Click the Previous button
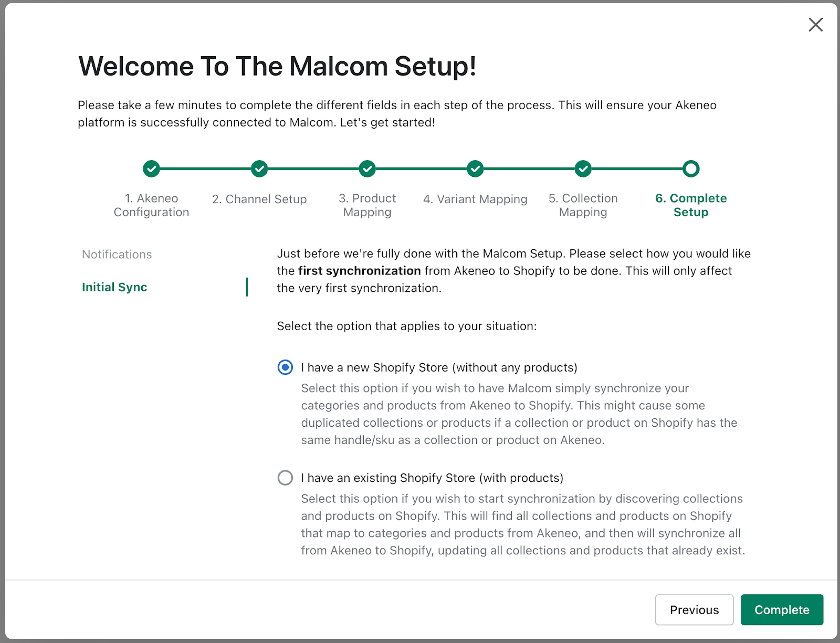The width and height of the screenshot is (840, 643). (694, 609)
